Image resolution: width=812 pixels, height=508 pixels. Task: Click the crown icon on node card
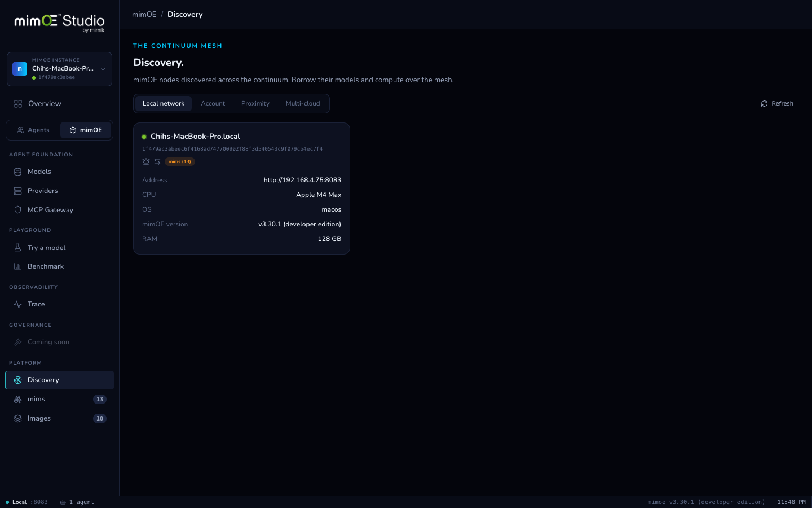[146, 161]
